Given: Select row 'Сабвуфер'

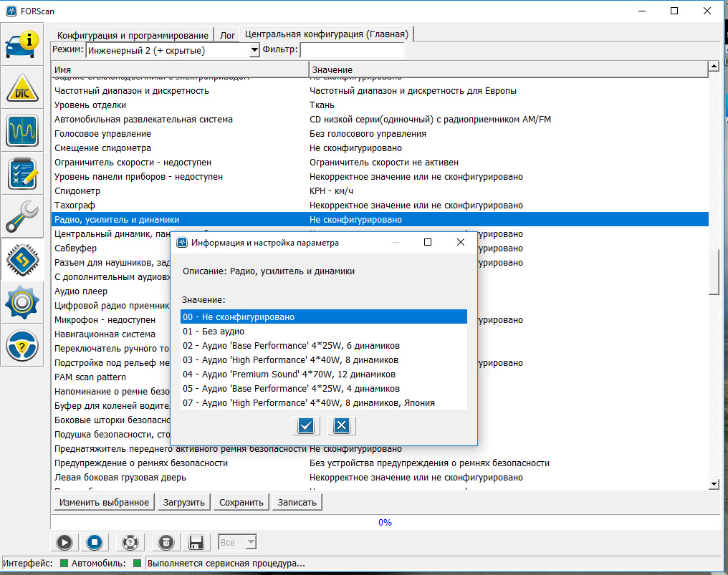Looking at the screenshot, I should tap(110, 248).
